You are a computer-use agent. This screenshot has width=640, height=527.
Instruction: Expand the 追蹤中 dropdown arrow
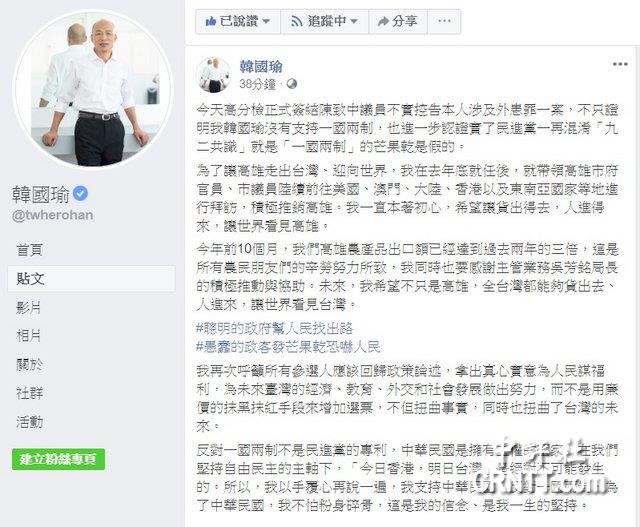[x=354, y=21]
